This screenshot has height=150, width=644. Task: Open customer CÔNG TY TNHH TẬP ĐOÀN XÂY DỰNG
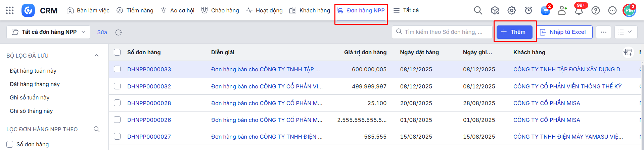tap(569, 69)
